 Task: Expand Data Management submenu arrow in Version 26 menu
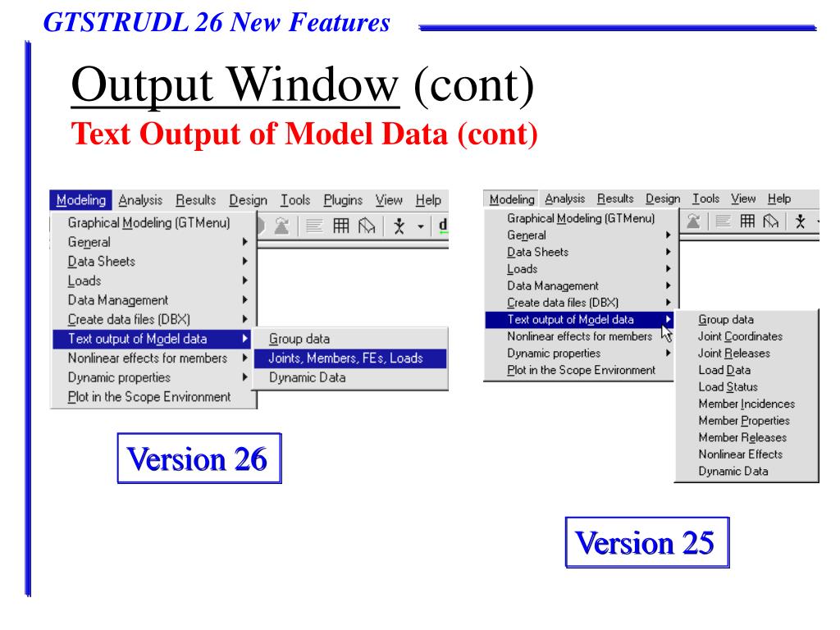click(x=244, y=299)
